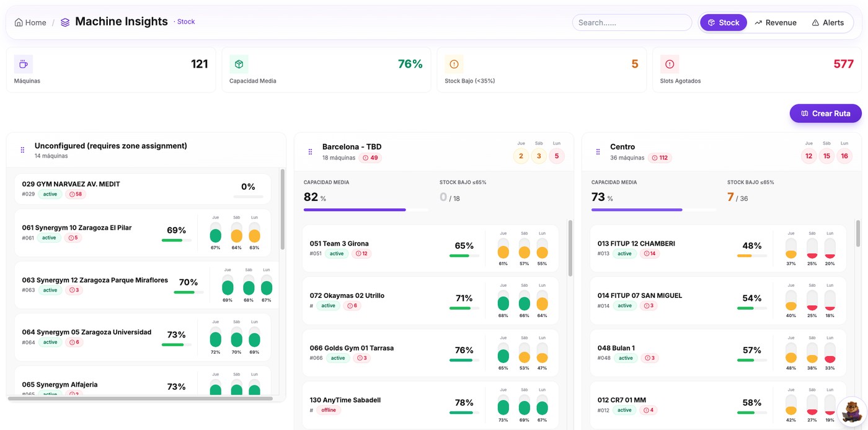Viewport: 868px width, 430px height.
Task: Click the warning icon on Stock Bajo card
Action: [454, 63]
